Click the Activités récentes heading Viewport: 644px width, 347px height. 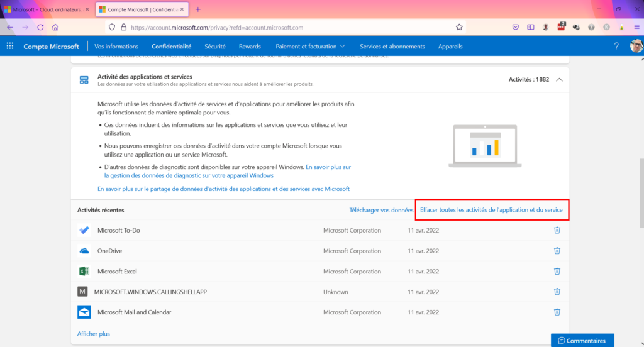coord(101,210)
